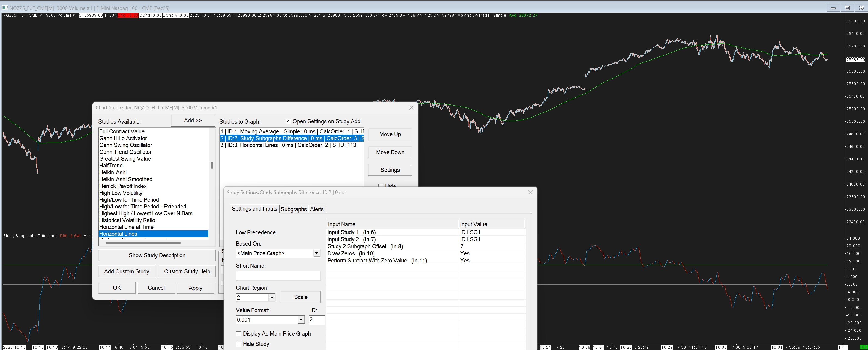Viewport: 868px width, 350px height.
Task: Check the Hide Study checkbox
Action: [239, 344]
